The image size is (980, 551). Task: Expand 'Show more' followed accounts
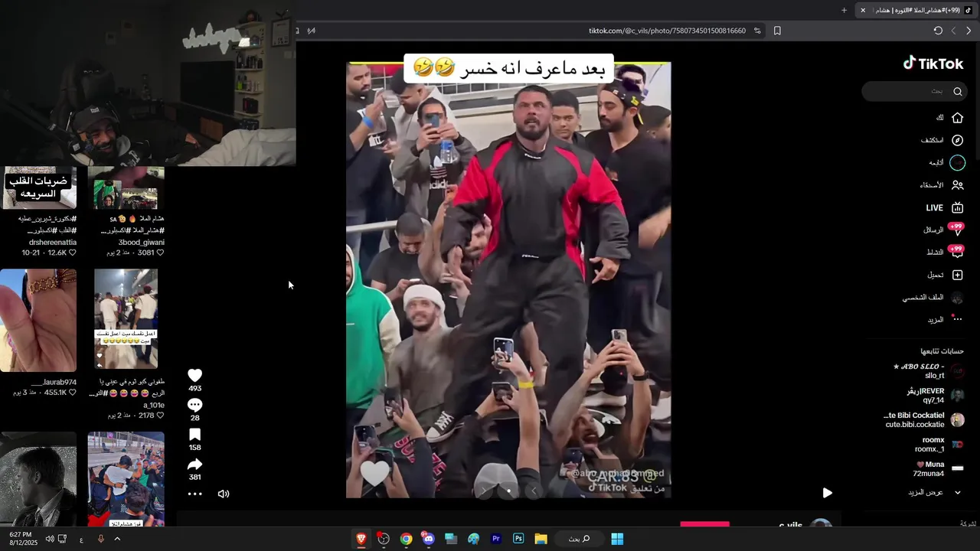pos(934,492)
